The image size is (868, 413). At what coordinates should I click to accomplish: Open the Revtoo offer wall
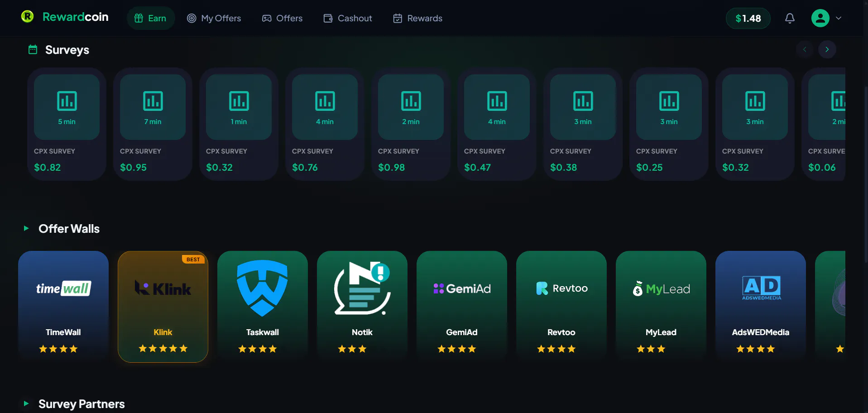click(561, 307)
